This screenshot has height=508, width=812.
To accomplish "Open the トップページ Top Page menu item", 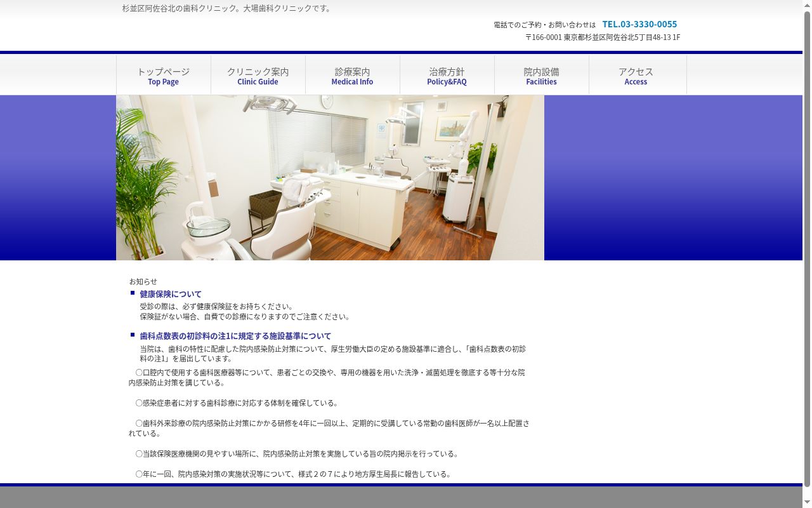I will (x=164, y=76).
